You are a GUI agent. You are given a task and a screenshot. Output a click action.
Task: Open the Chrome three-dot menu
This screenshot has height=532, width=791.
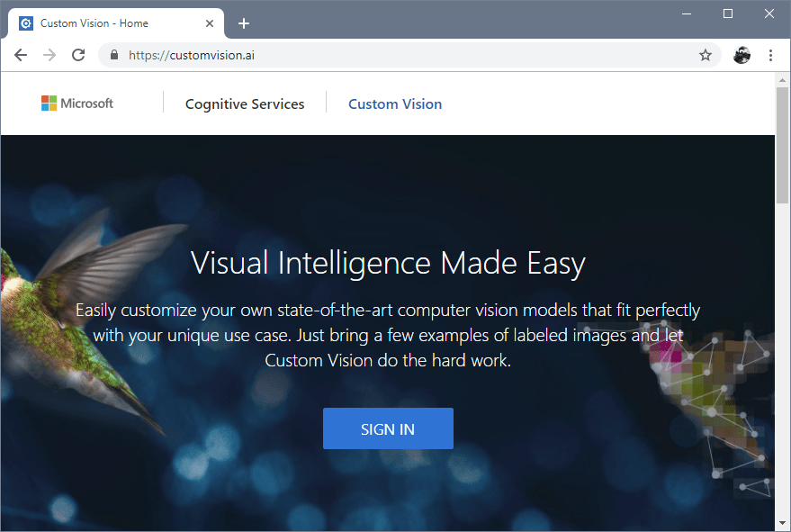tap(770, 55)
